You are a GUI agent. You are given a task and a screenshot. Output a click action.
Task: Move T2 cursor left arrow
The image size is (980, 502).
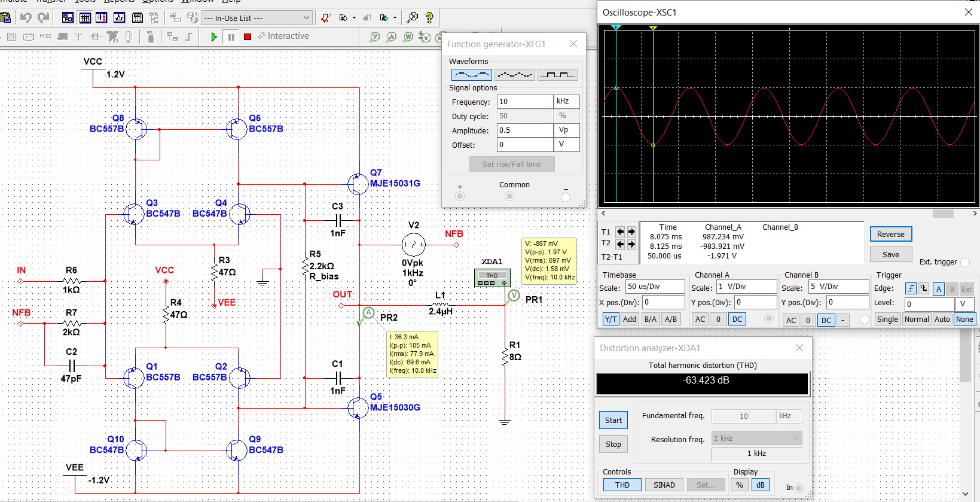tap(621, 244)
